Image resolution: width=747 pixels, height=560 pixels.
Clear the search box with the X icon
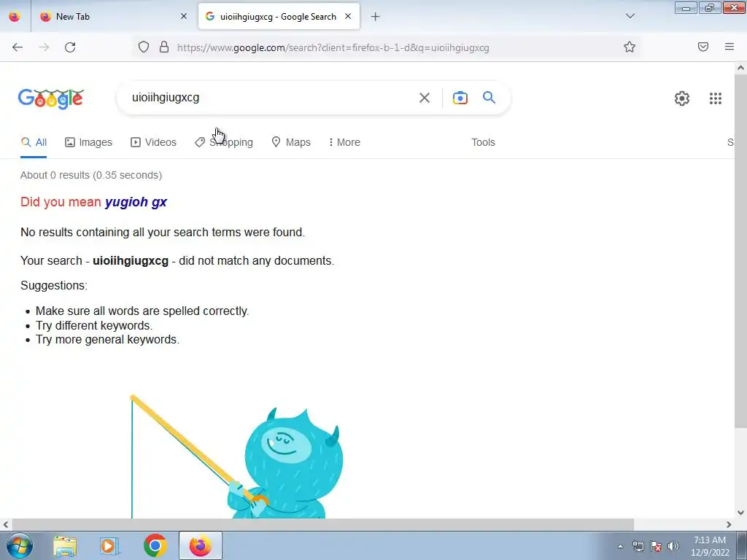click(x=424, y=98)
